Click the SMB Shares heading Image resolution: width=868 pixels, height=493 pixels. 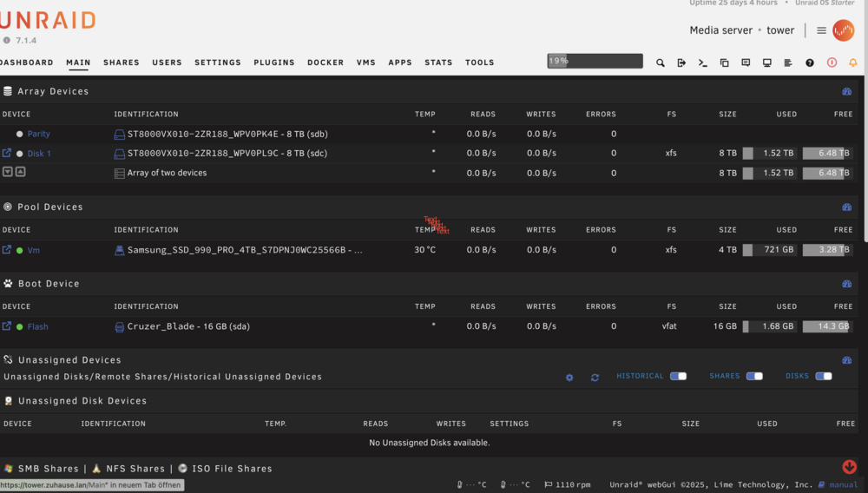point(48,469)
